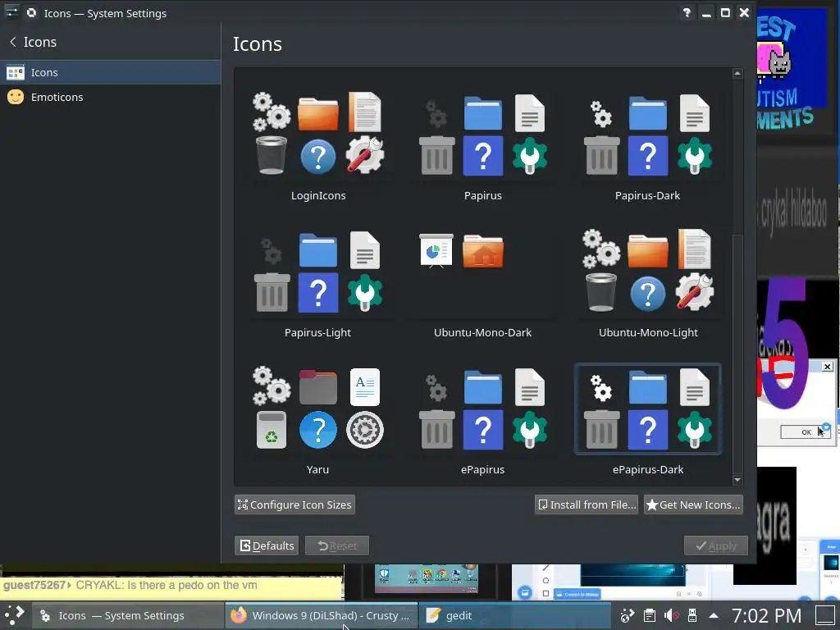This screenshot has height=630, width=840.
Task: Click the Papirus blue folder preview icon
Action: (482, 113)
